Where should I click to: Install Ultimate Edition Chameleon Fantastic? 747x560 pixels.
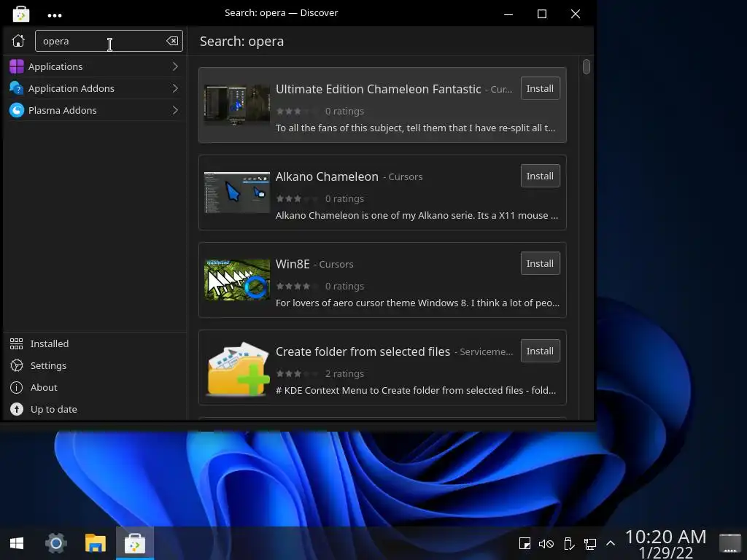(x=541, y=88)
